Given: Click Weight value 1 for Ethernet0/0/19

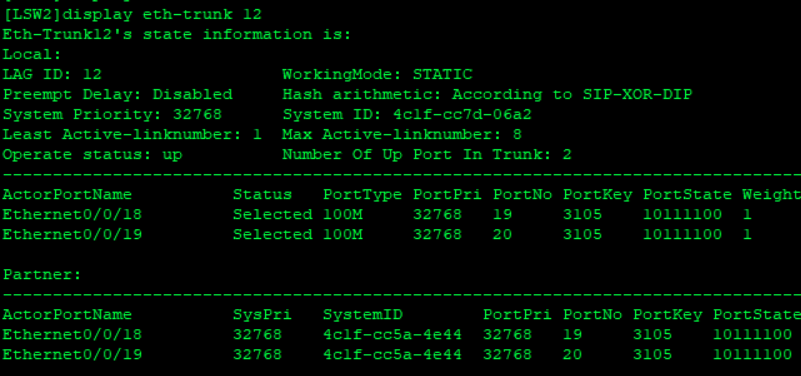Looking at the screenshot, I should [747, 234].
